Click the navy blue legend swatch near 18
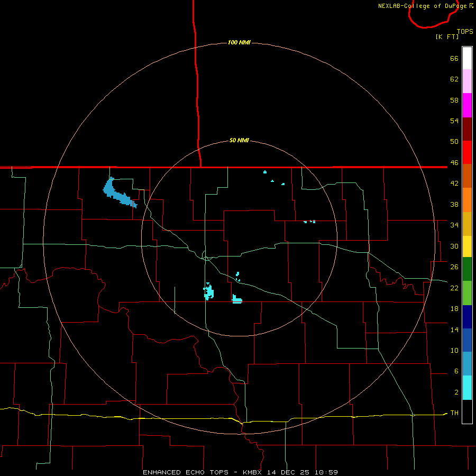Screen dimensions: 476x476 click(467, 317)
